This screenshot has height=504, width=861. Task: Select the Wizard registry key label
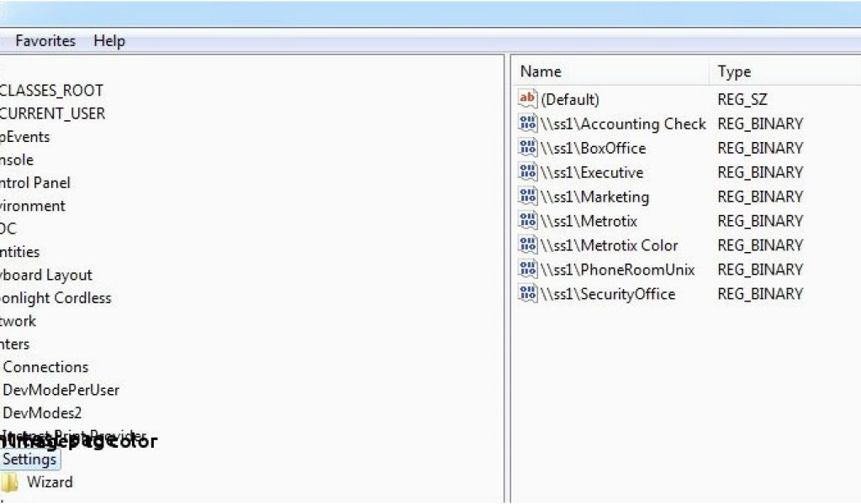coord(50,482)
